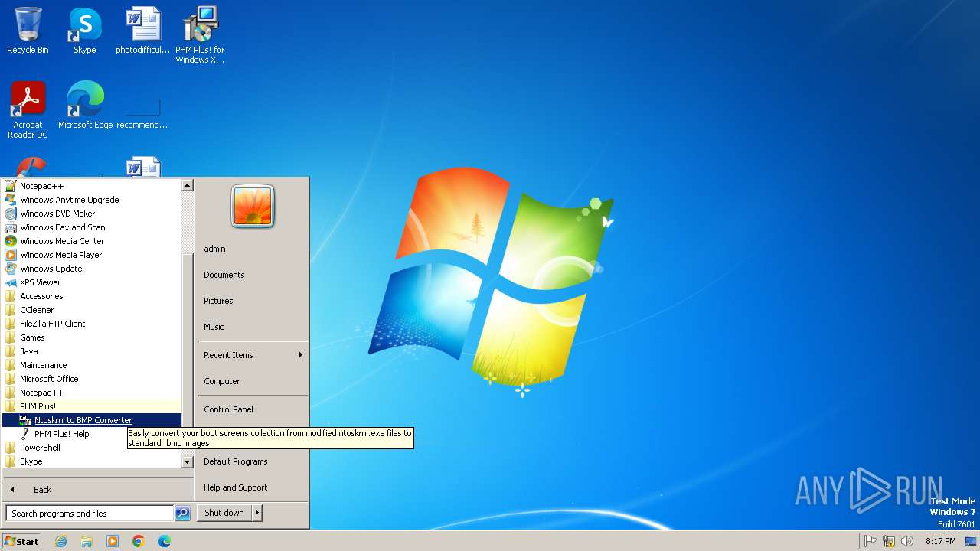
Task: Expand the Accessories folder
Action: 92,296
